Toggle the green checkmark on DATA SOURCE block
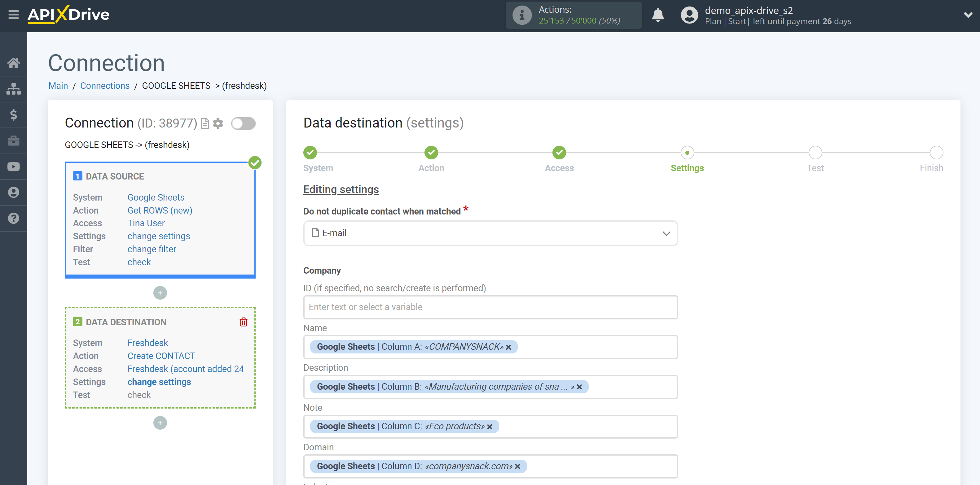Screen dimensions: 980x485 point(254,163)
